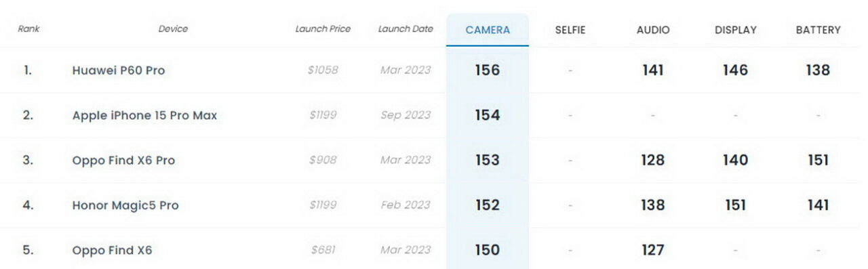Click Honor Magic5 Pro display score 151

(x=735, y=205)
